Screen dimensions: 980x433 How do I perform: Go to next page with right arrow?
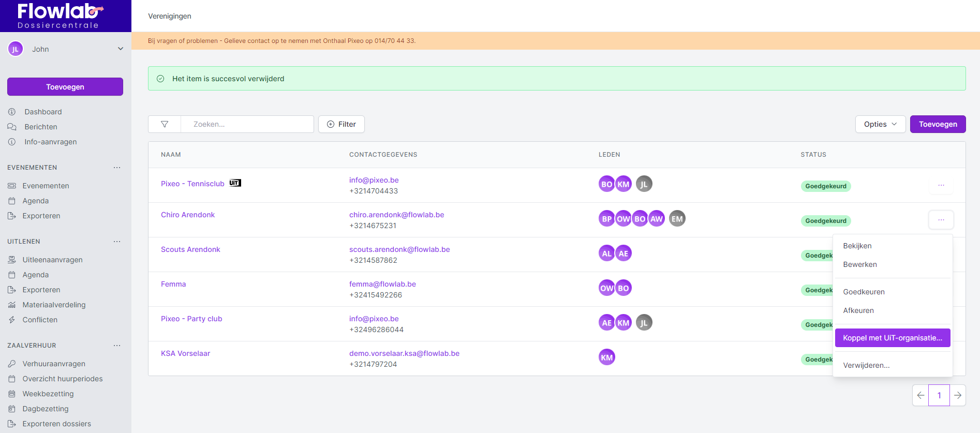coord(958,395)
